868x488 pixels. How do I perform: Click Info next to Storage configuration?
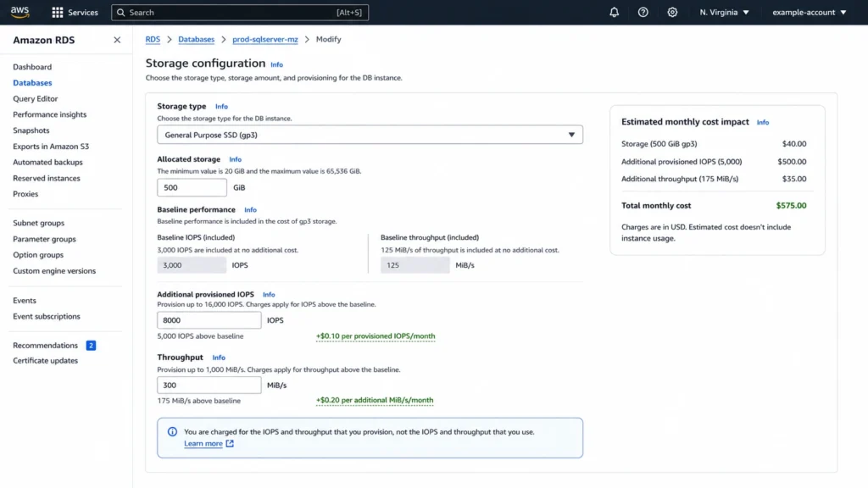[277, 64]
